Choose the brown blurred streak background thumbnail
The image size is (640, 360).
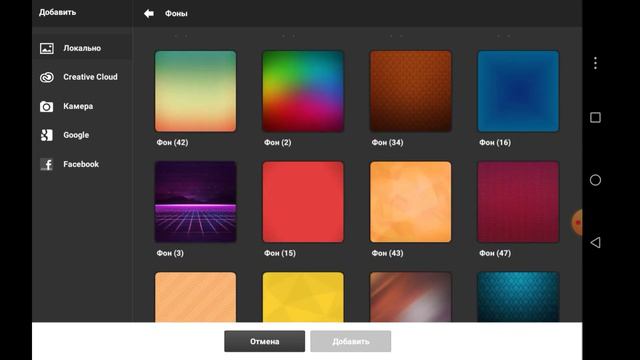(x=411, y=297)
